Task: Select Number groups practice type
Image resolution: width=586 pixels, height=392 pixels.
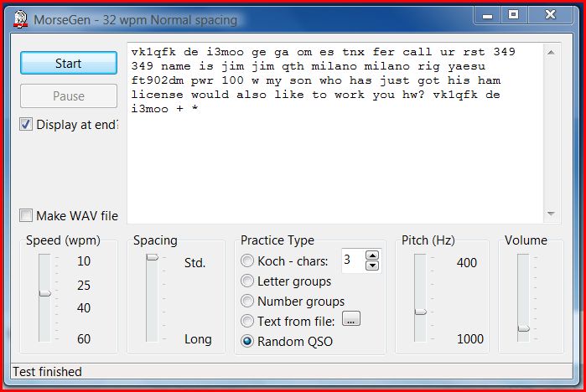Action: click(247, 302)
